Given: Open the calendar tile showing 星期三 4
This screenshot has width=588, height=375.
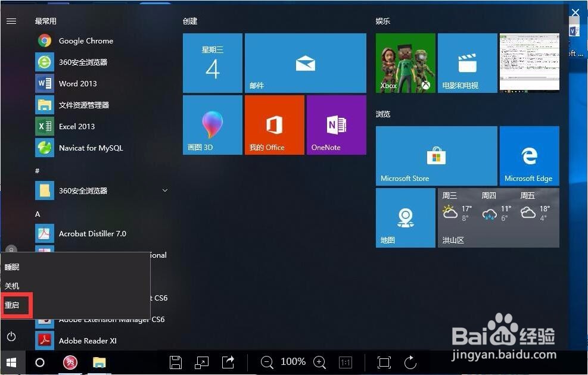Looking at the screenshot, I should tap(213, 62).
